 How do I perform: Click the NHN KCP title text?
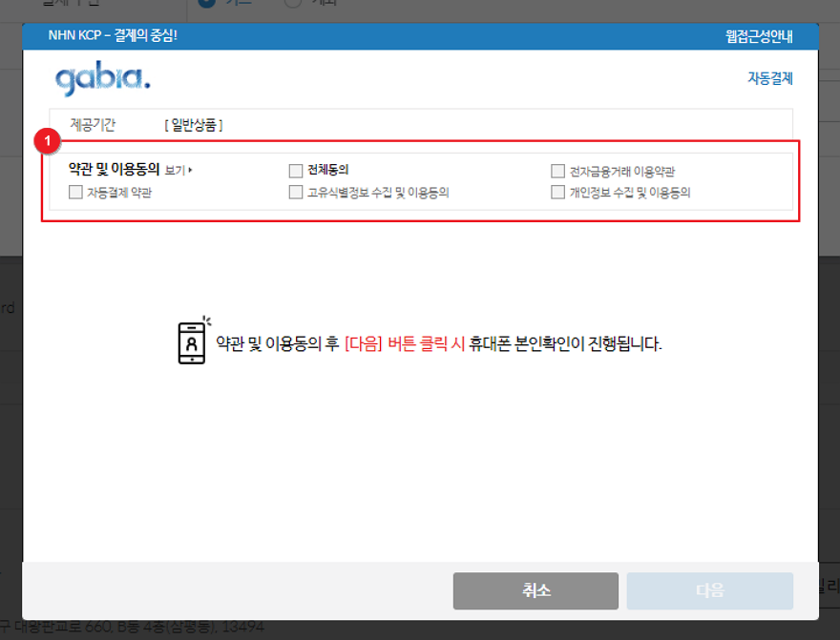coord(113,36)
